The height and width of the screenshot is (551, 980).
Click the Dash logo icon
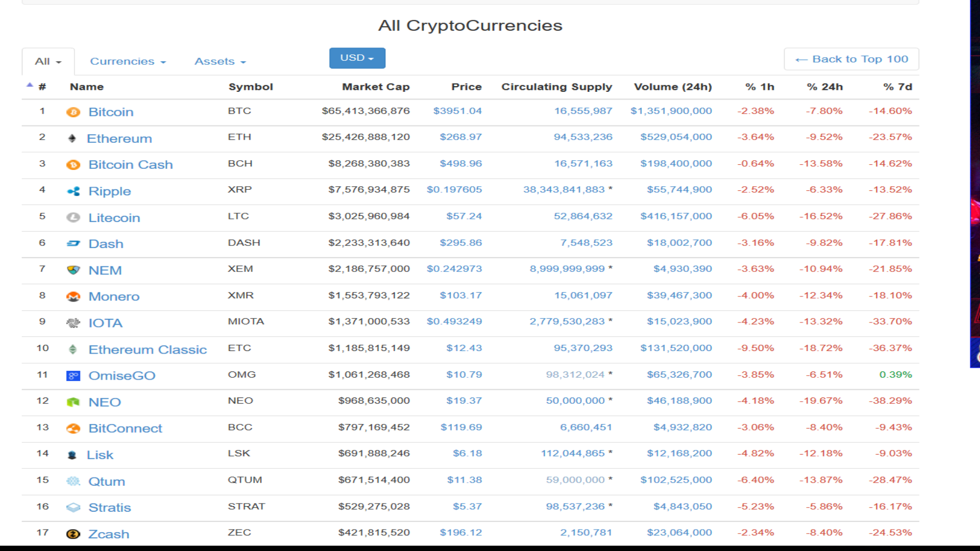click(73, 244)
